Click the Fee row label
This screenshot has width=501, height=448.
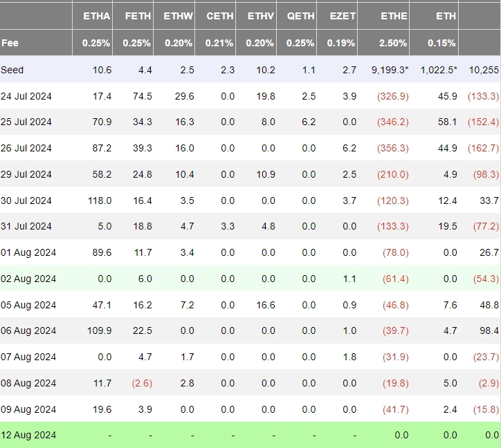pos(10,43)
